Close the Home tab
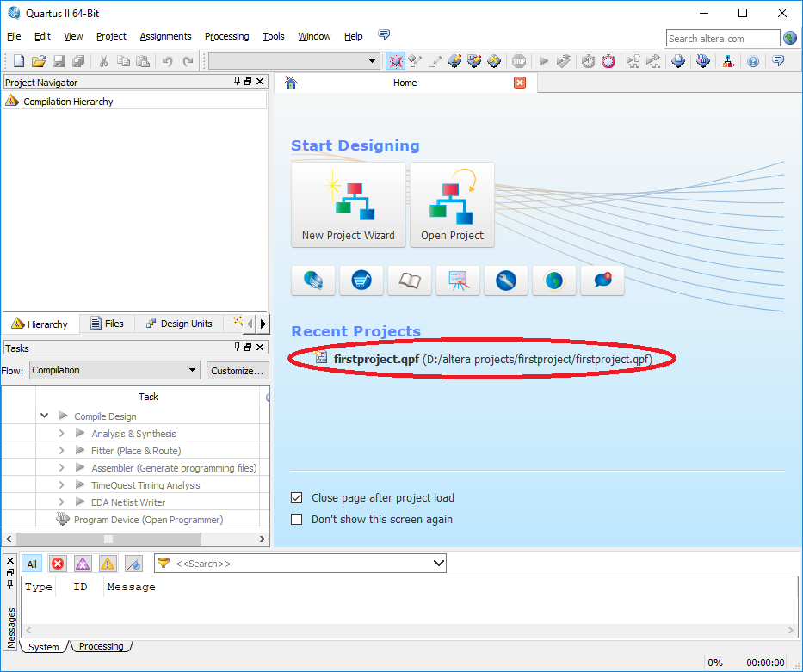Screen dimensions: 803x672 (520, 83)
